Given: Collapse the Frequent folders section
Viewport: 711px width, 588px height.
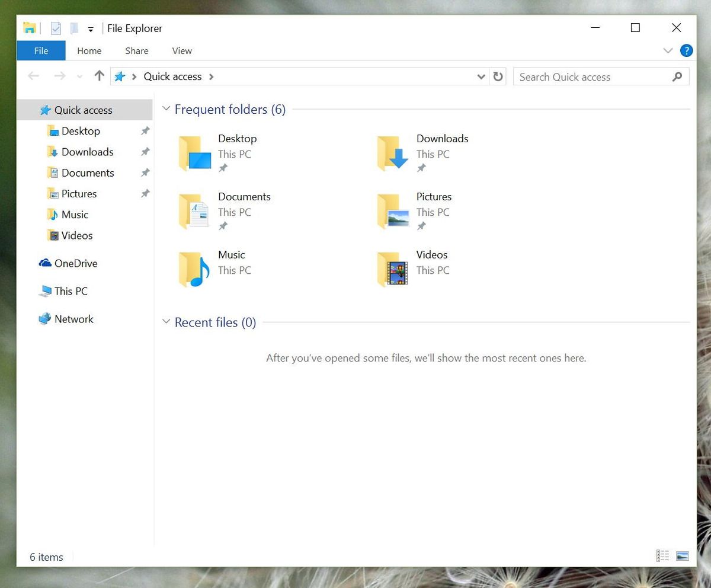Looking at the screenshot, I should tap(166, 108).
